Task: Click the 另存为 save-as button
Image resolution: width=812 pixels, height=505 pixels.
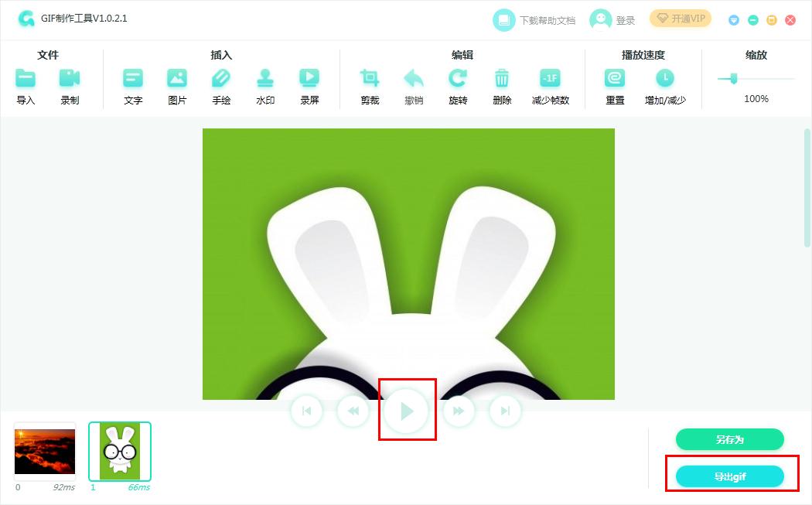Action: pyautogui.click(x=728, y=438)
